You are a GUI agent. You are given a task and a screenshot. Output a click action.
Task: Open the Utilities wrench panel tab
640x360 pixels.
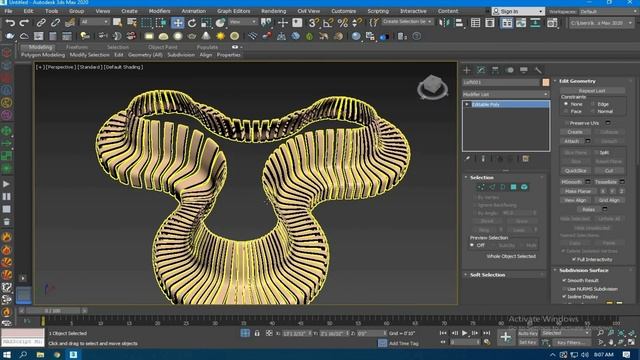(538, 70)
